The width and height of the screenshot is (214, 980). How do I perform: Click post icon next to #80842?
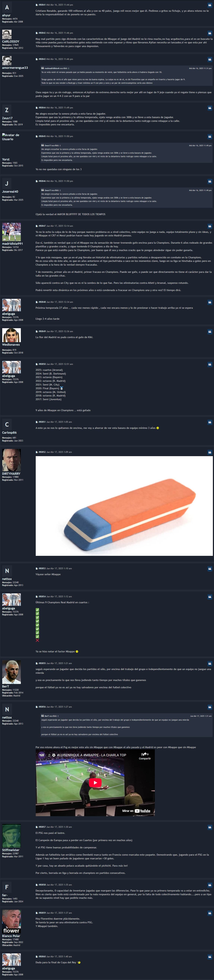36,33
